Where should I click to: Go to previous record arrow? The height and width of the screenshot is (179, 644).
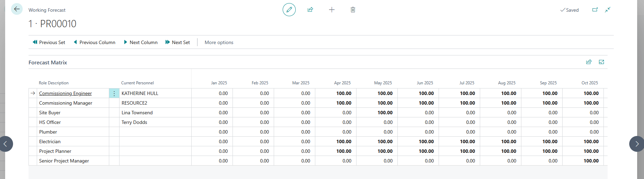click(x=5, y=144)
